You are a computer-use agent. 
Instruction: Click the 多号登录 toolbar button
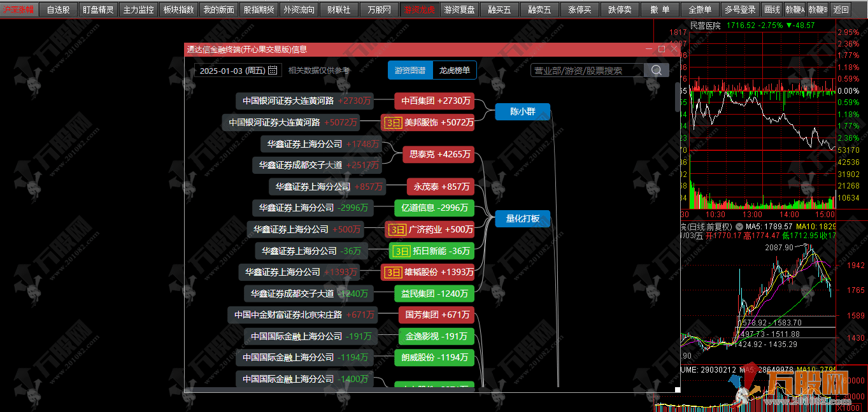(740, 10)
